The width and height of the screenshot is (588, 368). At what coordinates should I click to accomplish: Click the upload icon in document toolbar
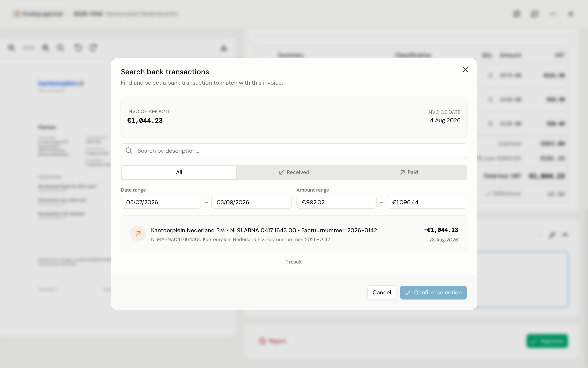[224, 48]
